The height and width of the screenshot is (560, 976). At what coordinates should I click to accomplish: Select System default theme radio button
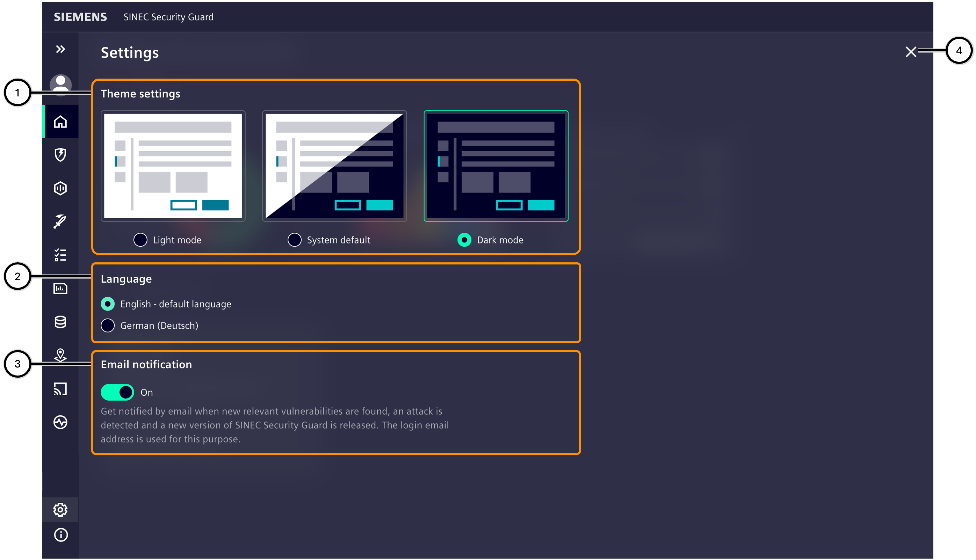click(294, 240)
